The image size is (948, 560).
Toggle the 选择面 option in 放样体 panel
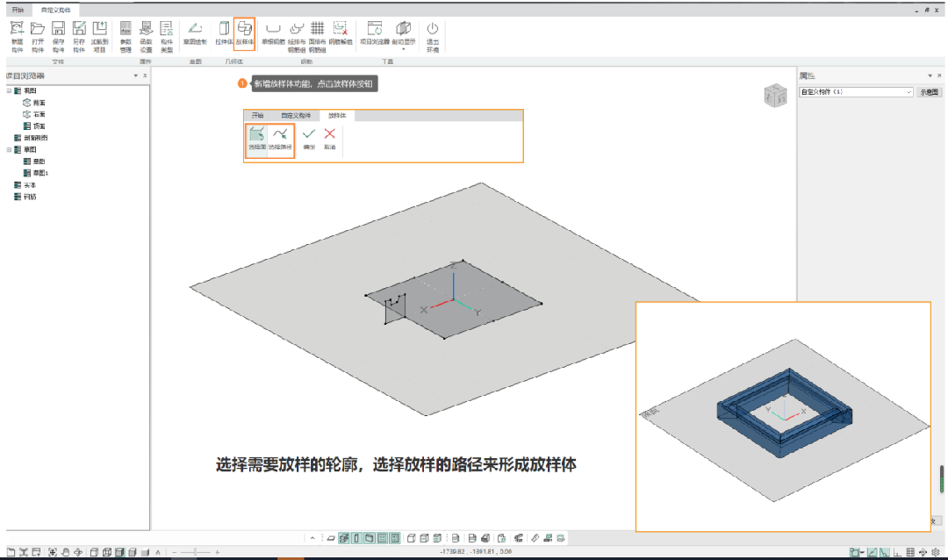click(x=256, y=139)
